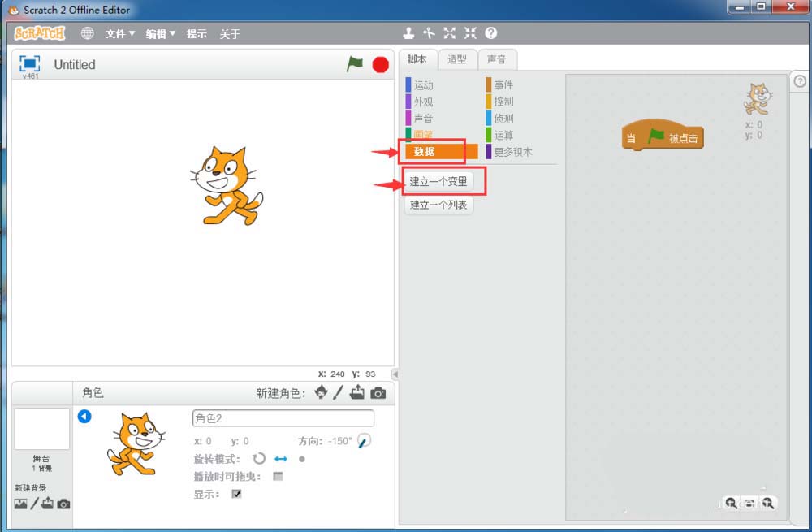Switch to the 脚本 scripts tab
Image resolution: width=812 pixels, height=532 pixels.
pos(417,59)
